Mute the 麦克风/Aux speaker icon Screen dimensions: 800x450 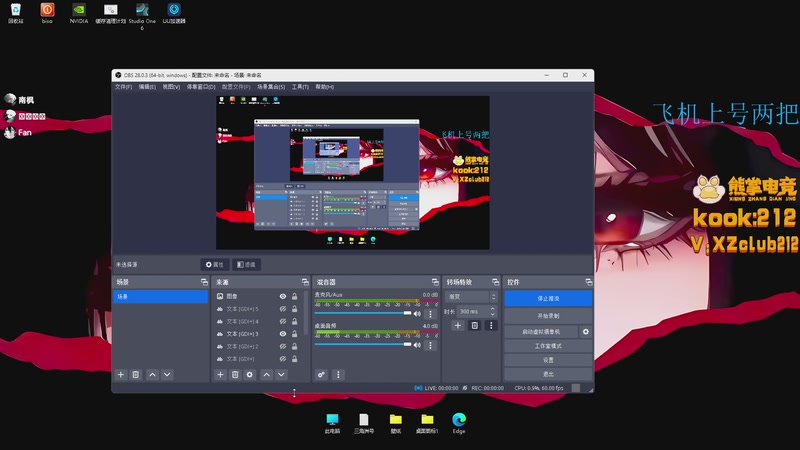(x=417, y=313)
